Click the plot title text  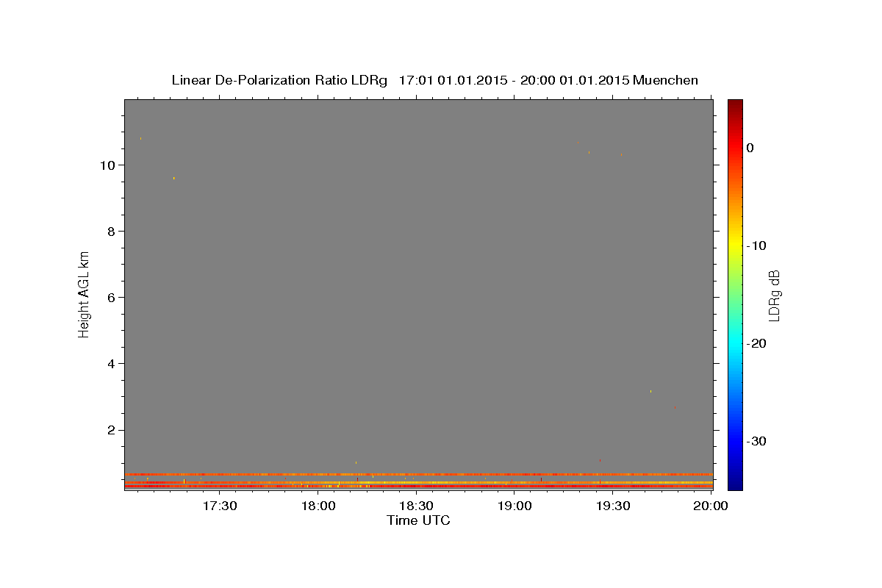pyautogui.click(x=434, y=80)
